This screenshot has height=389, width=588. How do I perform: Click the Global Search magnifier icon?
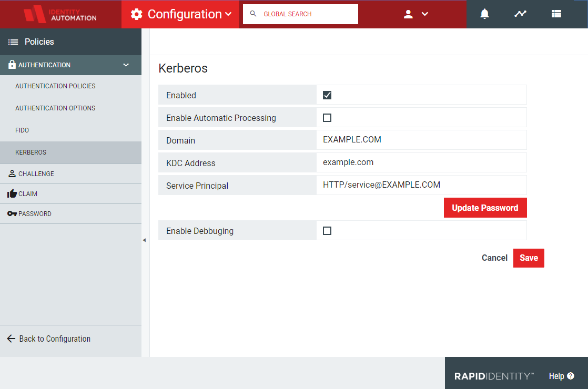(x=253, y=14)
